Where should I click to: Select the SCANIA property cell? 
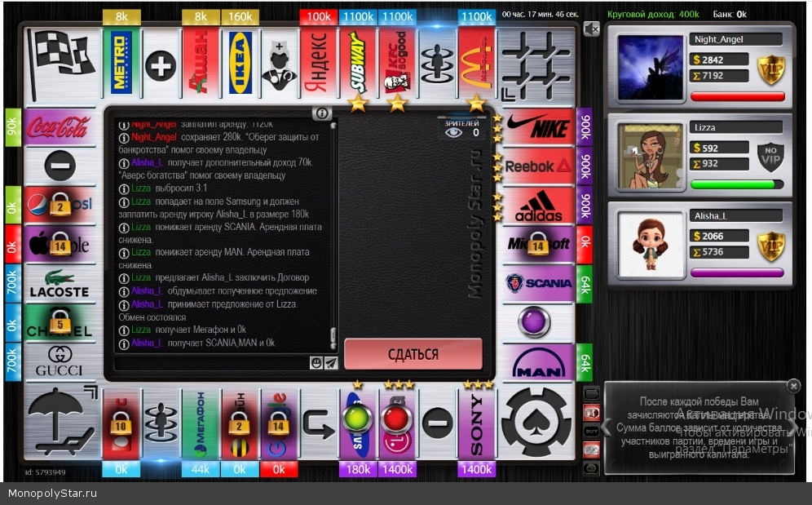[x=539, y=283]
